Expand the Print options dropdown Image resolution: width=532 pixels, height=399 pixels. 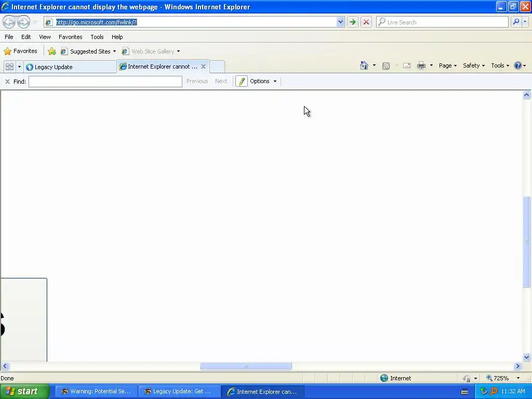pos(431,65)
